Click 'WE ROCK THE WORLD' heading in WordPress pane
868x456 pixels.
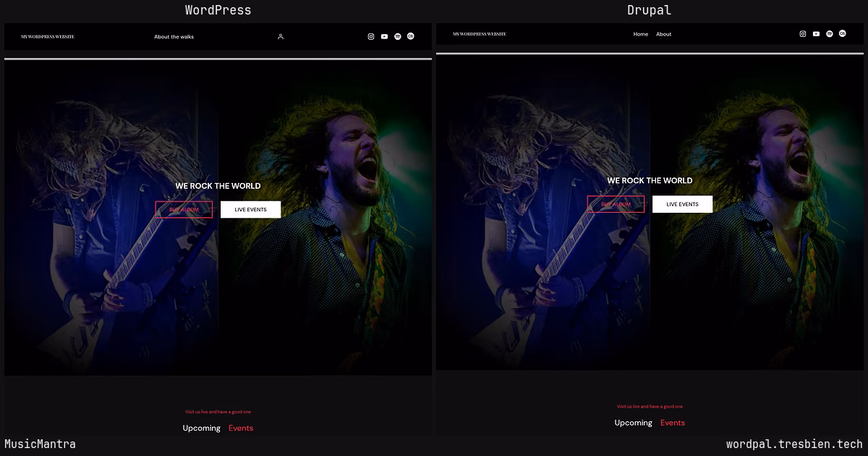tap(218, 186)
